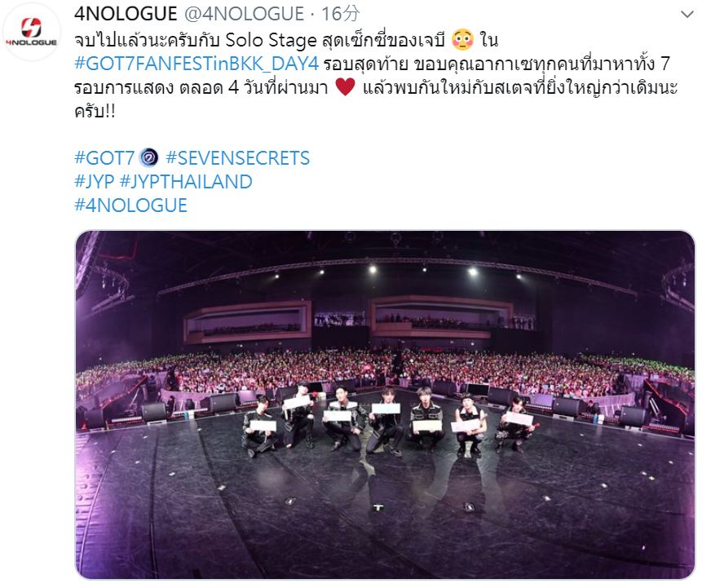
Task: Open the 4NOLOGUE profile avatar
Action: [x=31, y=31]
